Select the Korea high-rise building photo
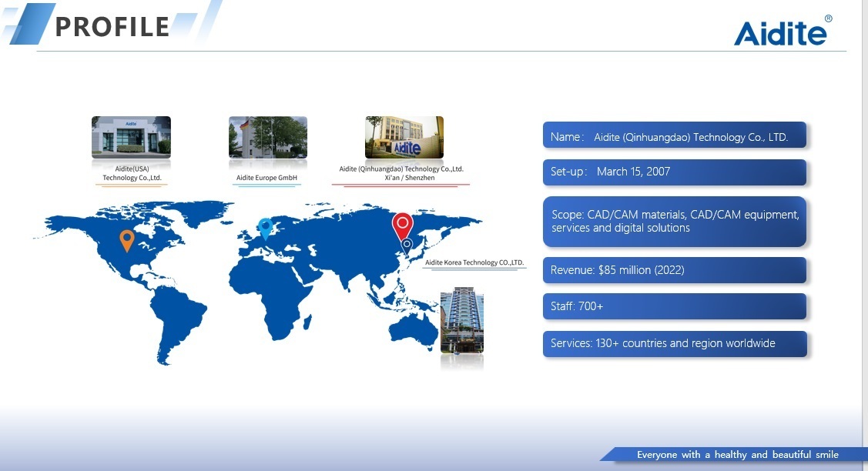This screenshot has width=868, height=471. pos(461,320)
